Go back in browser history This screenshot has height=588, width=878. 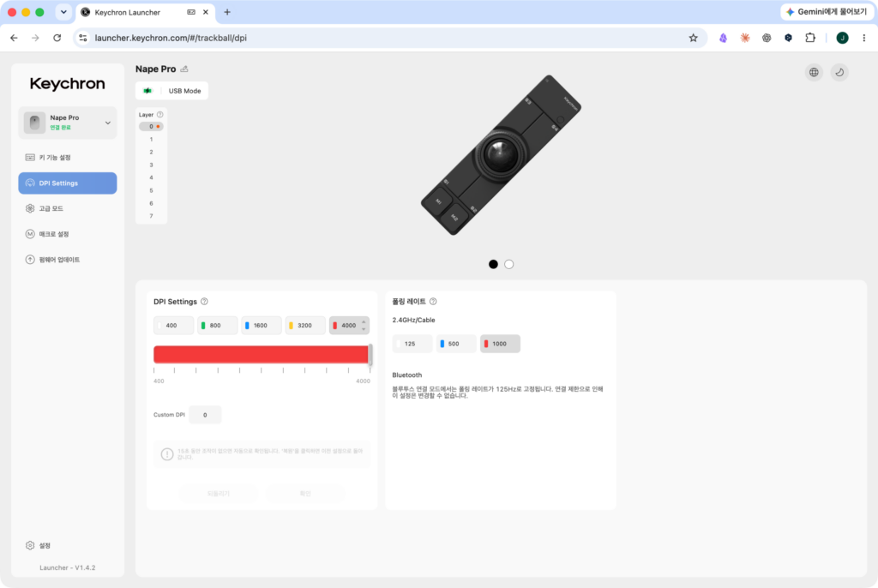click(14, 38)
